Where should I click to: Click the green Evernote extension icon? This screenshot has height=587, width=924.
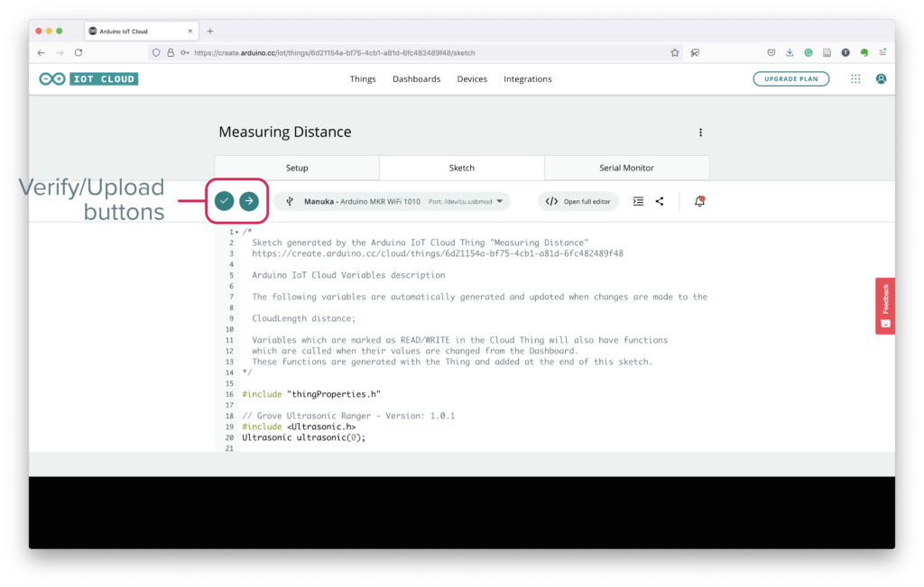click(864, 52)
